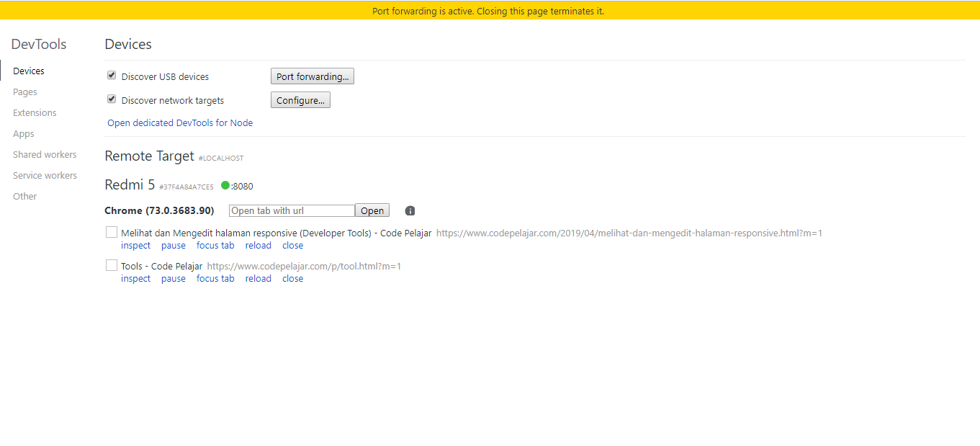
Task: Reload the Tools - Code Pelajar tab
Action: (259, 278)
